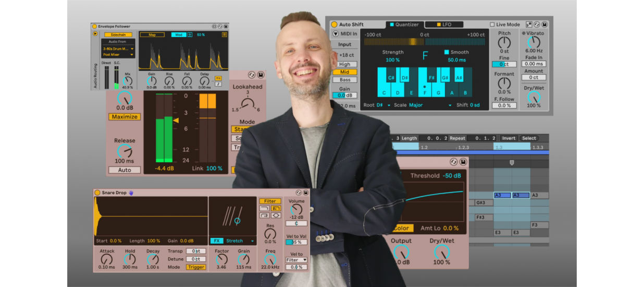Viewport: 644px width, 287px height.
Task: Click the Auto Shift hot-swap preset icon
Action: (537, 25)
